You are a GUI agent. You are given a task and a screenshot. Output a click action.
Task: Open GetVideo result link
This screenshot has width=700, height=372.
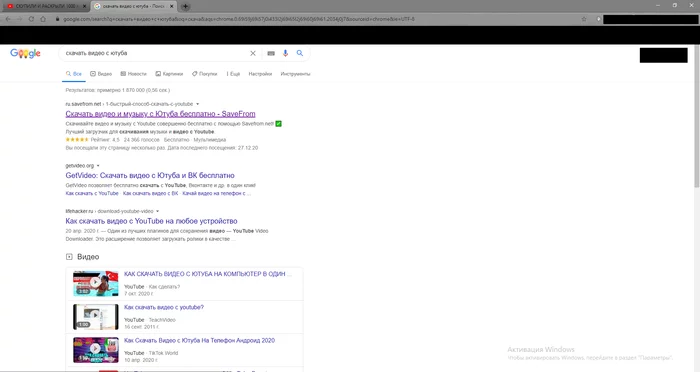[150, 176]
